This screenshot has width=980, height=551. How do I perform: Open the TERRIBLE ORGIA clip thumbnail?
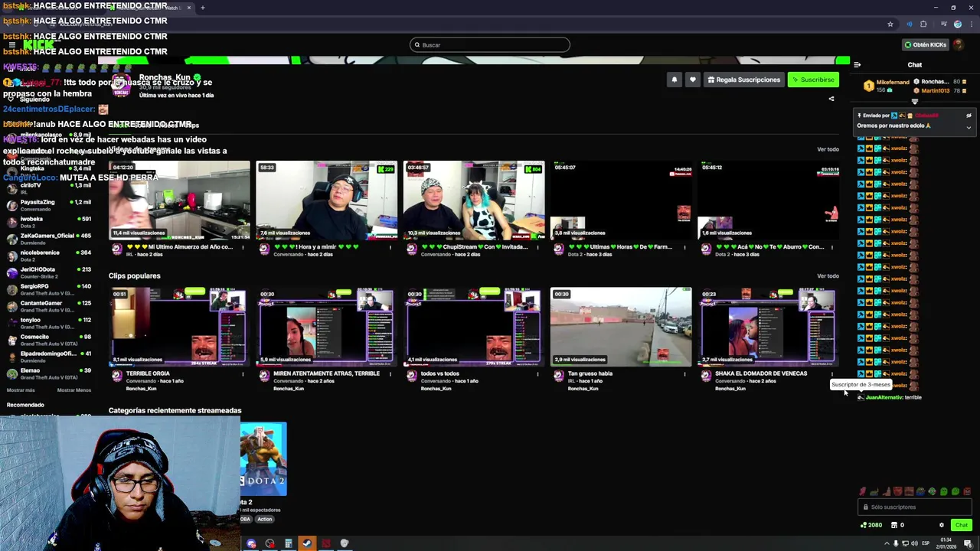pos(179,327)
